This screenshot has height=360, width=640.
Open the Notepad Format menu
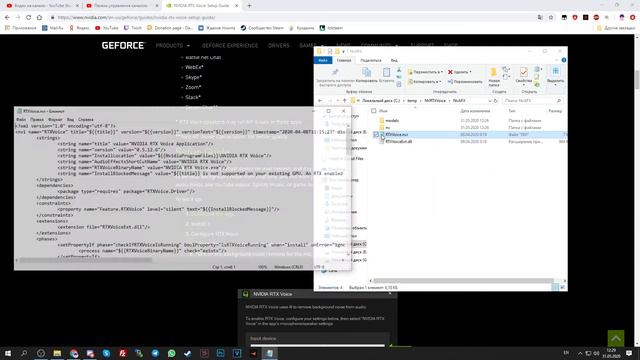(x=55, y=120)
